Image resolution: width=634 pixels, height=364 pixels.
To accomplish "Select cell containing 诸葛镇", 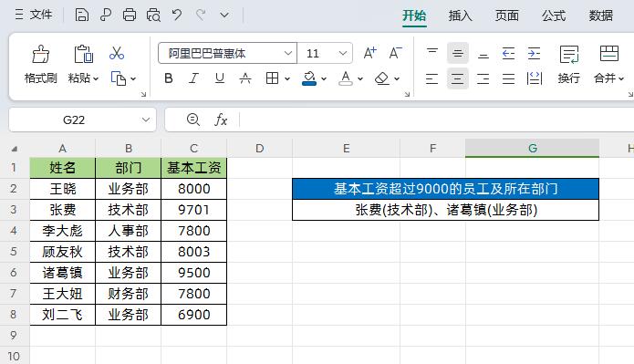I will [63, 273].
